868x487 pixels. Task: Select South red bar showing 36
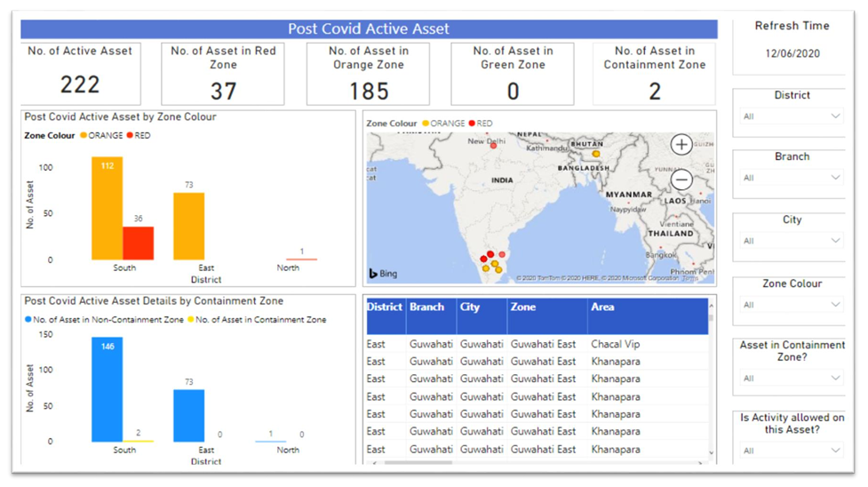pos(139,244)
